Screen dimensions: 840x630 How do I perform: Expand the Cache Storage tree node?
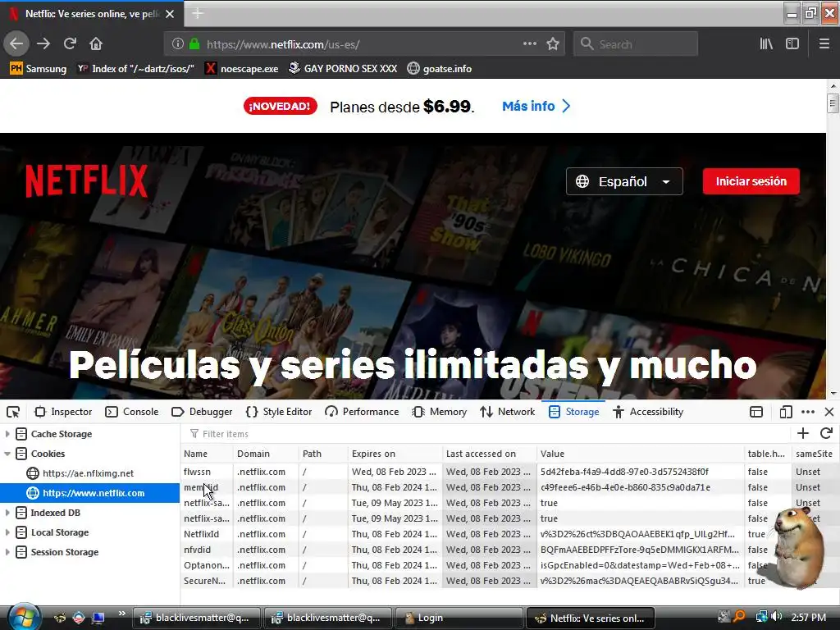pyautogui.click(x=7, y=433)
